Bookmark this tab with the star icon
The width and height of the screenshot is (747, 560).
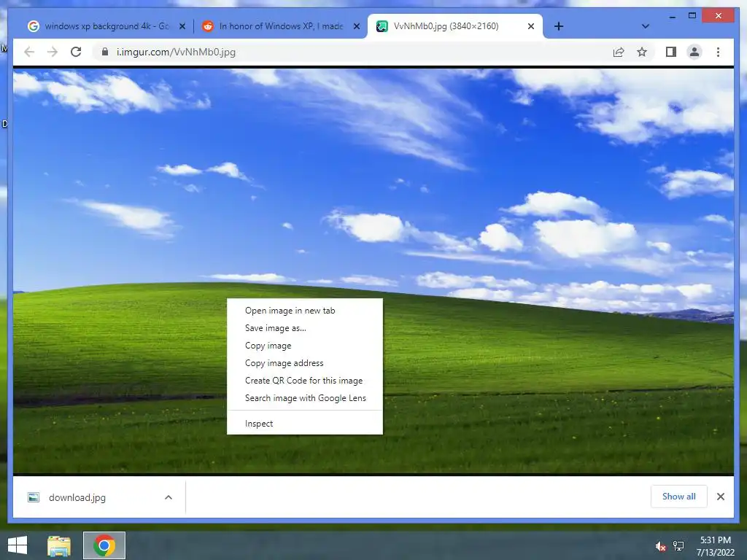[642, 52]
